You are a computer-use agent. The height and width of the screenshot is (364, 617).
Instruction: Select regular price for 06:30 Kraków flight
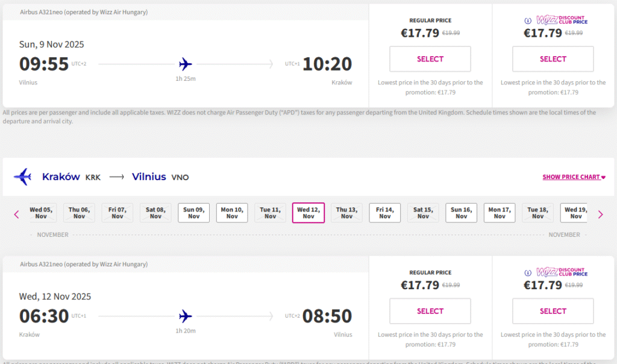tap(430, 311)
